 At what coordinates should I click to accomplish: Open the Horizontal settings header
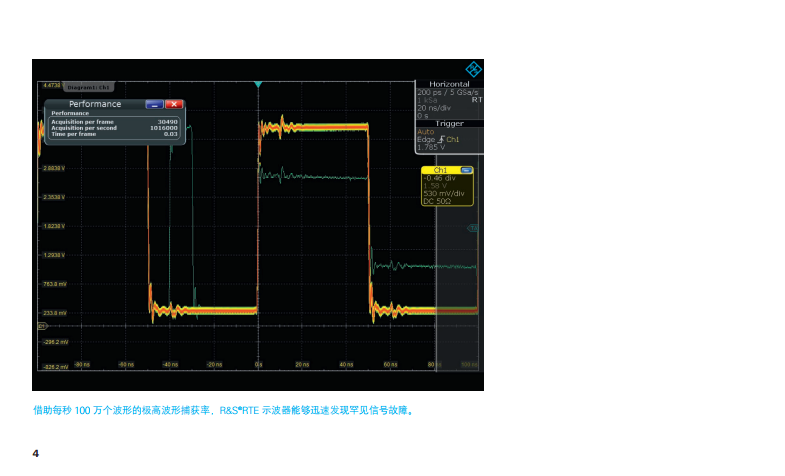click(449, 84)
